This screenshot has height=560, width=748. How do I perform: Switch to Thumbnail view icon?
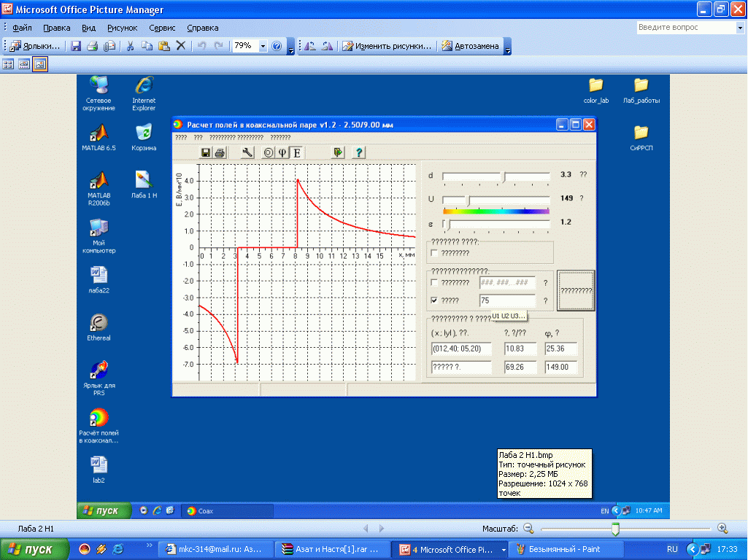click(8, 64)
